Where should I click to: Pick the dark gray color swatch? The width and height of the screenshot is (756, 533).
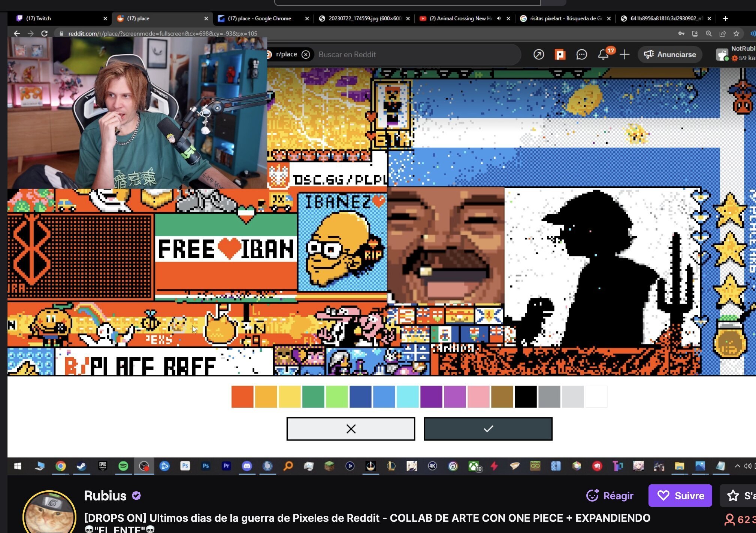pyautogui.click(x=549, y=397)
